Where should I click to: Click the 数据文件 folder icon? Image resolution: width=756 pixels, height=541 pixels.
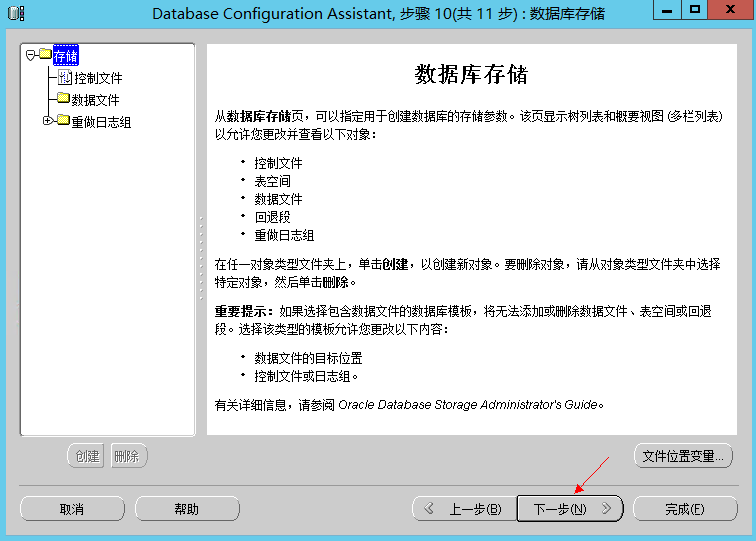click(x=63, y=99)
